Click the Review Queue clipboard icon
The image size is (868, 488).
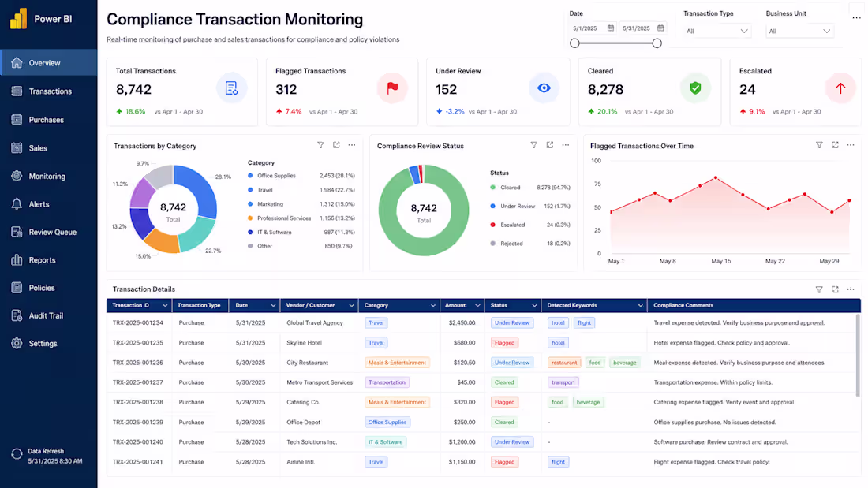tap(17, 232)
